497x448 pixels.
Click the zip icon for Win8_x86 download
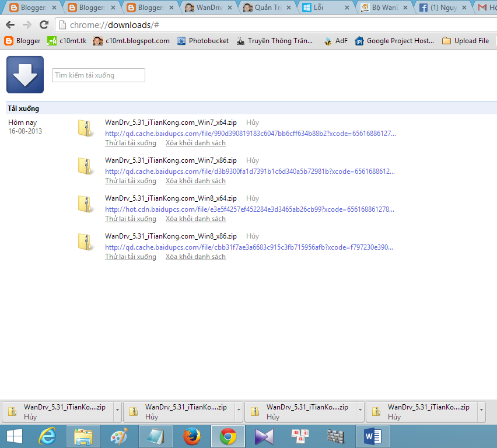tap(86, 242)
